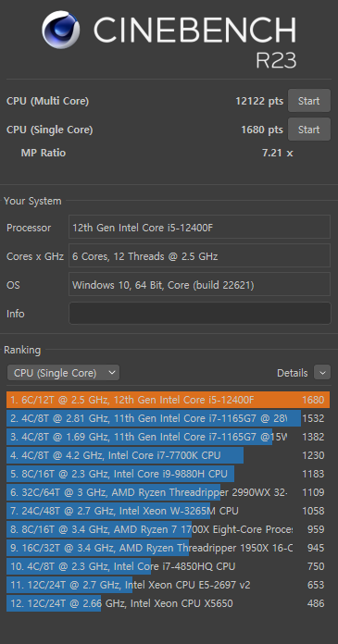338x644 pixels.
Task: Select the i7-1165G7 @15W ranking row
Action: click(168, 437)
